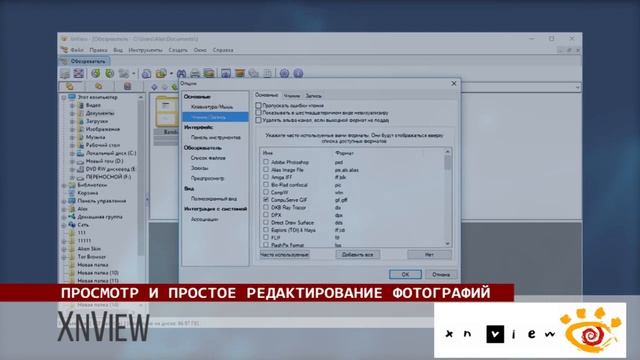Open the Справка menu
The height and width of the screenshot is (360, 640).
point(223,50)
